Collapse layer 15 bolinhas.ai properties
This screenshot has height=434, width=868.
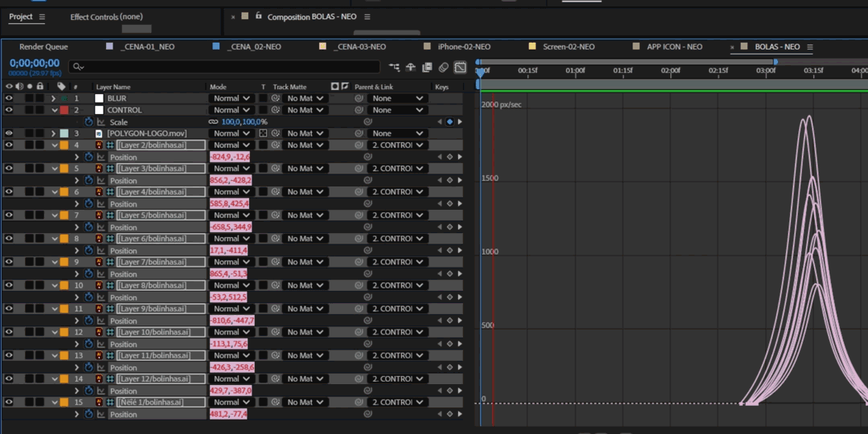coord(55,403)
